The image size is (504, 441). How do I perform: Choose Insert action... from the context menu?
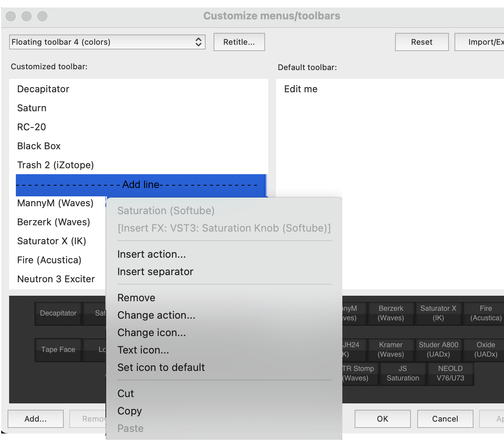(224, 254)
